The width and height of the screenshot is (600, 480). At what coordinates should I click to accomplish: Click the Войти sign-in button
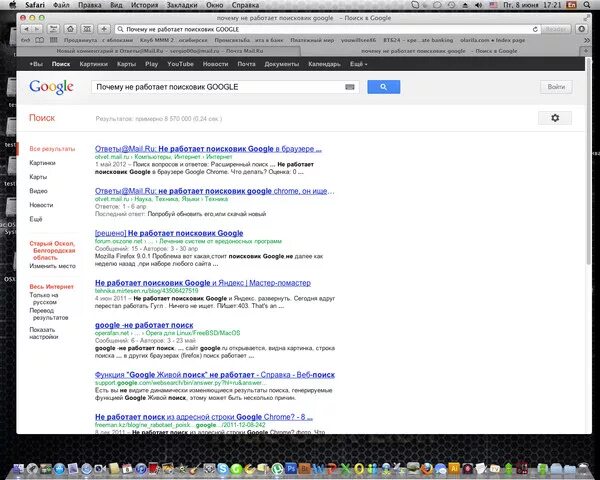point(556,87)
